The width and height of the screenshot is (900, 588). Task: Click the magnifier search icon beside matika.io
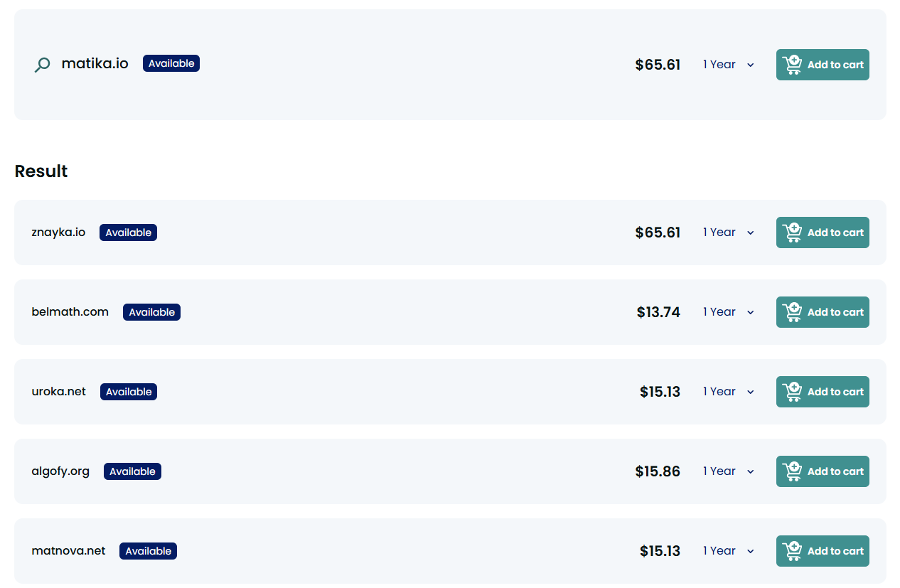point(43,65)
